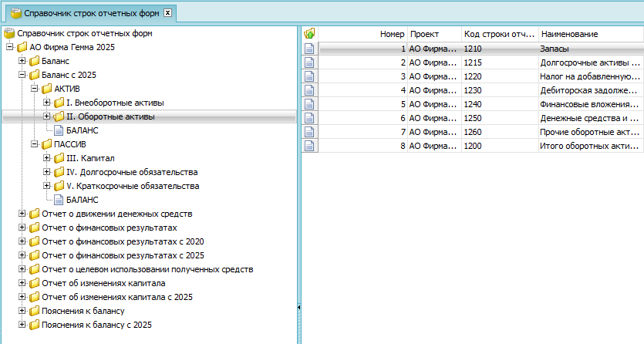Click the folder icon of III. Капитал
Screen dimensions: 644x344
pyautogui.click(x=59, y=158)
